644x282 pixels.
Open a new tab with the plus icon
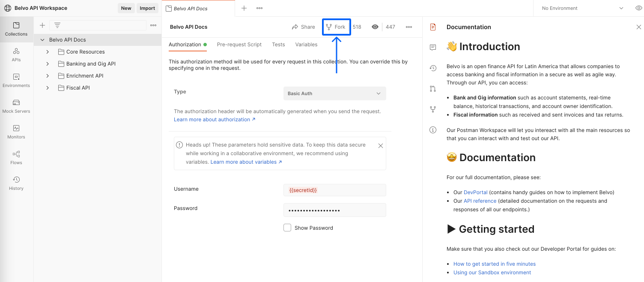pos(244,8)
